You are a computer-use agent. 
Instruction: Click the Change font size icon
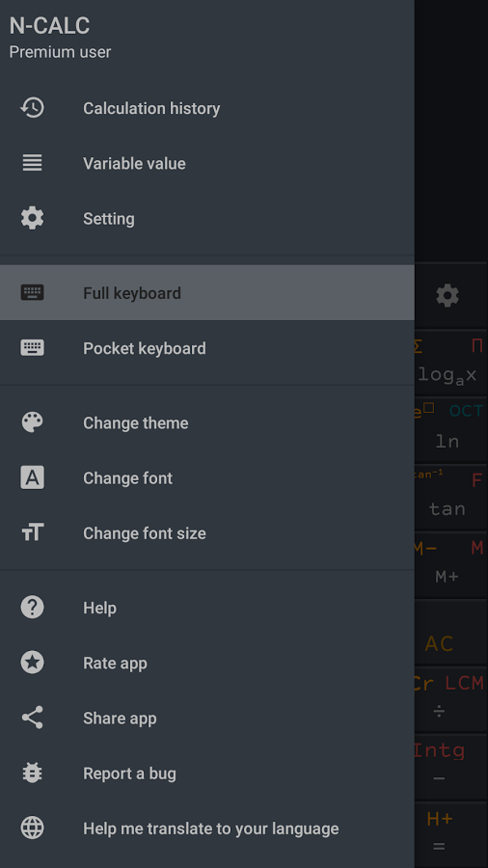click(x=32, y=532)
